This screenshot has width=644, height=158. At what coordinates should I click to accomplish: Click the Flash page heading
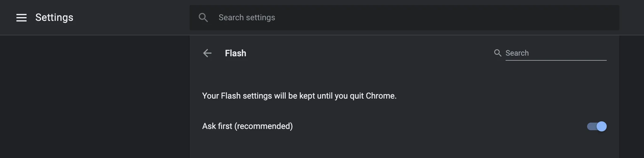coord(235,53)
